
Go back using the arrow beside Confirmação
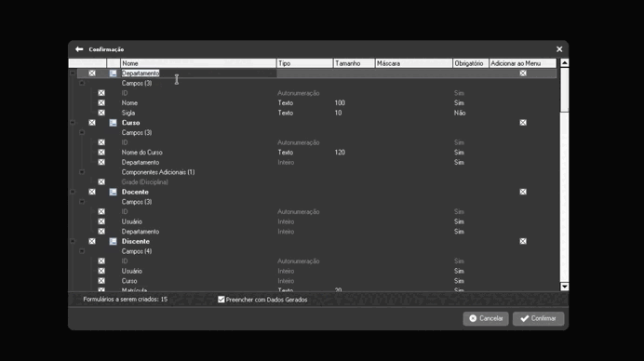(x=79, y=49)
